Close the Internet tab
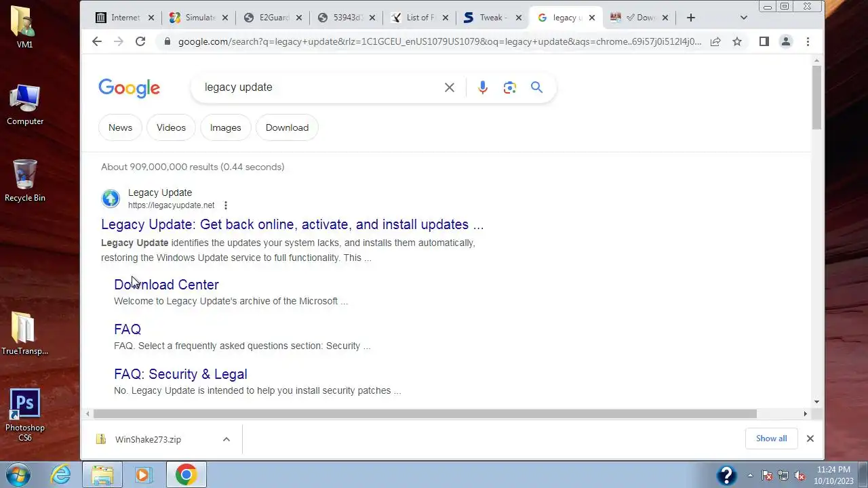 point(151,18)
